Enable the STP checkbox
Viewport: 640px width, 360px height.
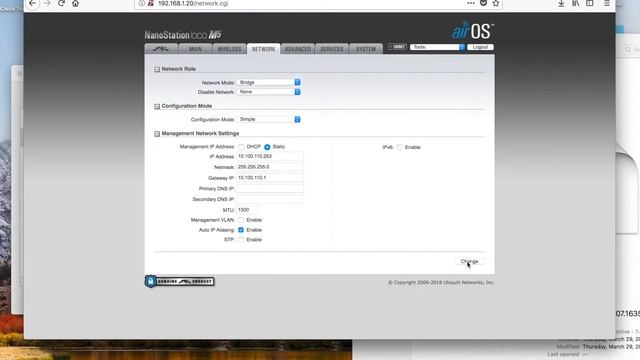click(x=241, y=240)
